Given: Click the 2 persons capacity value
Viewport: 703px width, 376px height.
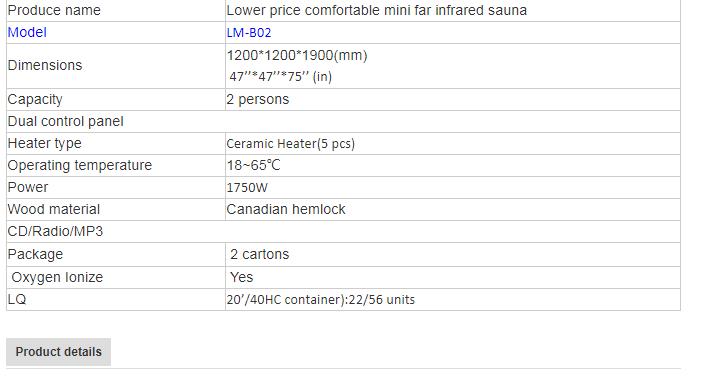Looking at the screenshot, I should [x=258, y=99].
